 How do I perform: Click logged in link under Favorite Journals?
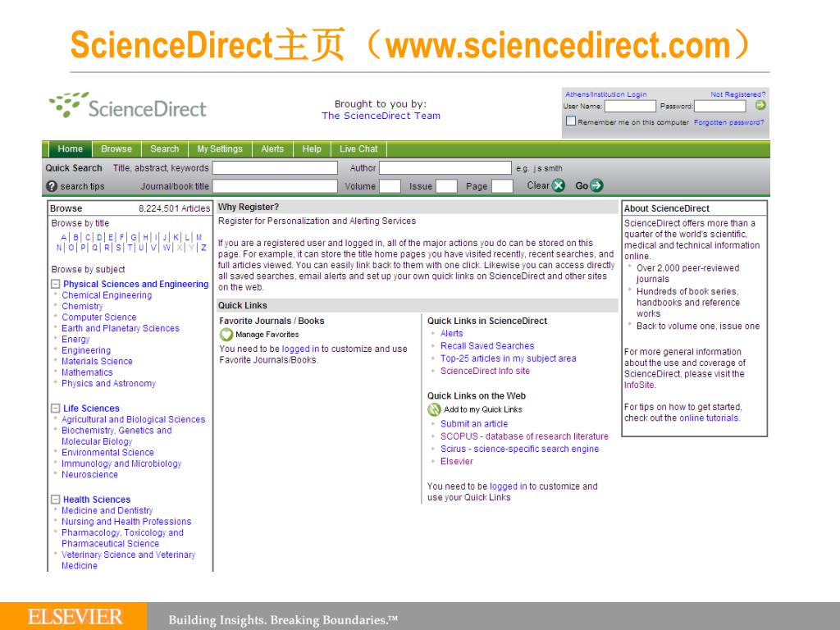(x=300, y=349)
